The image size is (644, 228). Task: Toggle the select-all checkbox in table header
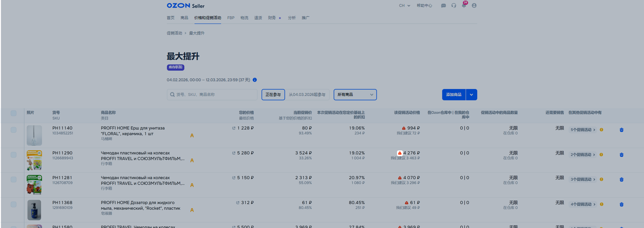[14, 113]
